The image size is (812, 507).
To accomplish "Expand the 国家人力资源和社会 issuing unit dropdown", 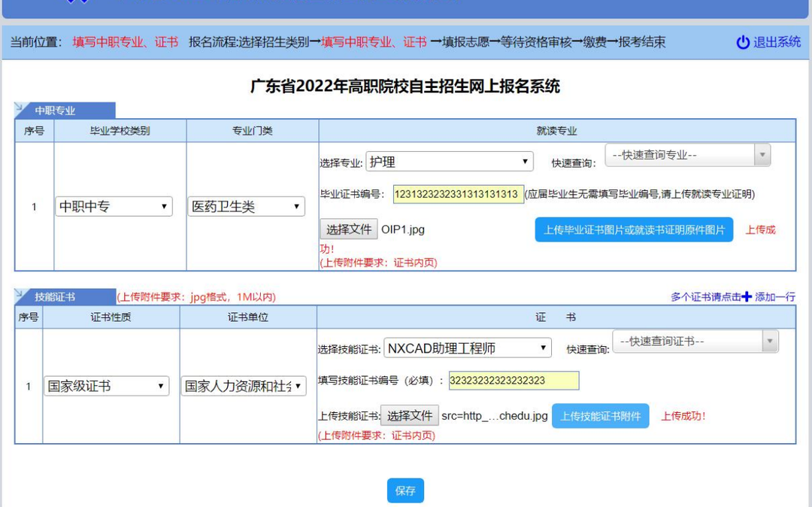I will (244, 386).
